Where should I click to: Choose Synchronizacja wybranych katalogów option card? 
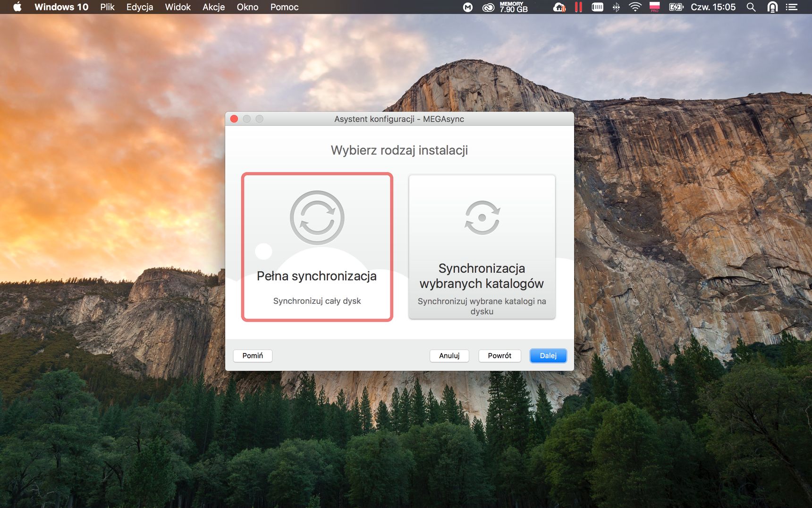[482, 247]
